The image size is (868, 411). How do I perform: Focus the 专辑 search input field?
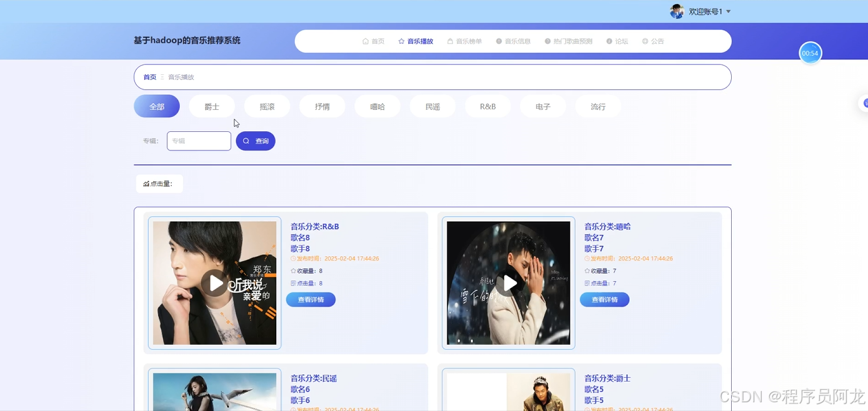tap(199, 141)
